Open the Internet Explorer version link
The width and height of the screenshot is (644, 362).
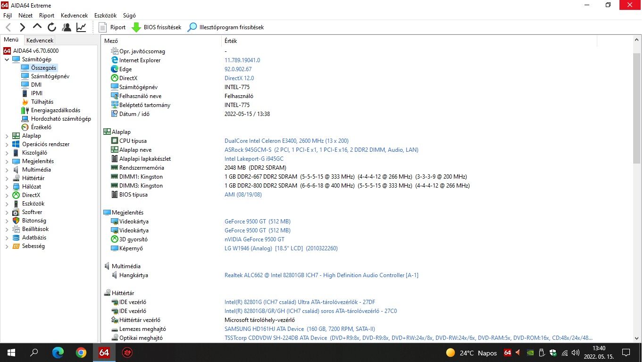(x=242, y=60)
